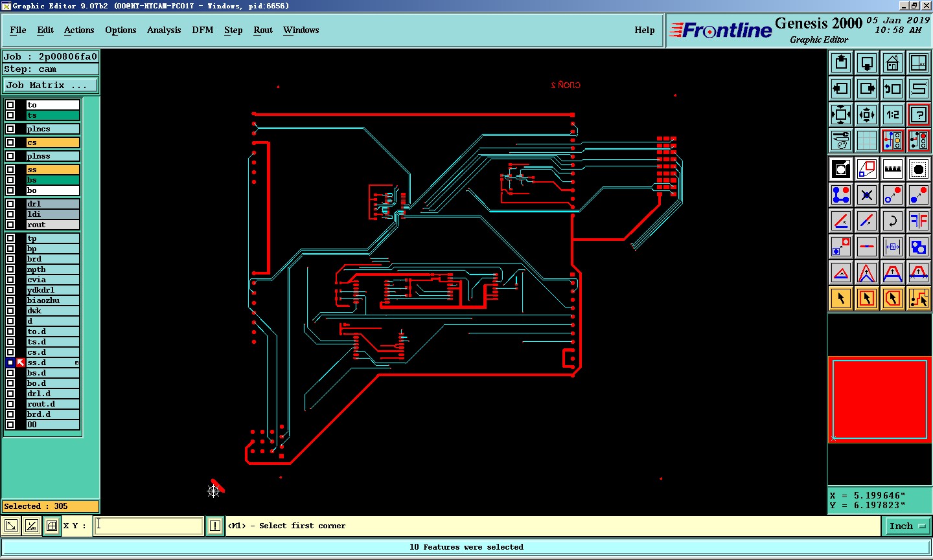
Task: Toggle display checkbox for layer biaozhu
Action: click(x=10, y=300)
